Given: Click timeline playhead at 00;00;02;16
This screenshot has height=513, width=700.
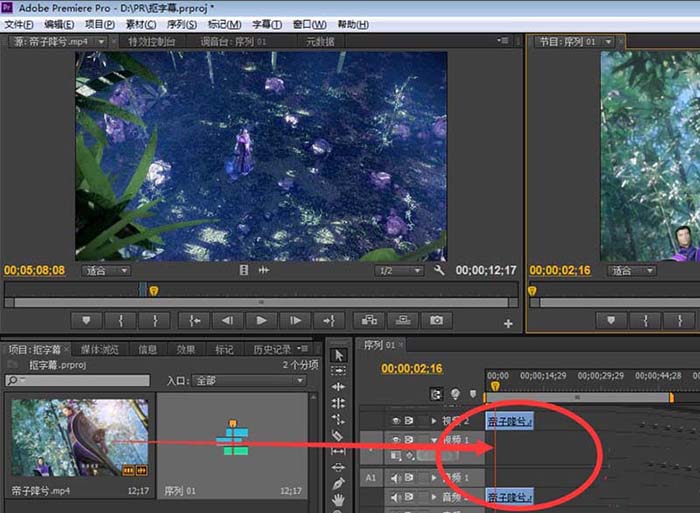Looking at the screenshot, I should tap(495, 386).
